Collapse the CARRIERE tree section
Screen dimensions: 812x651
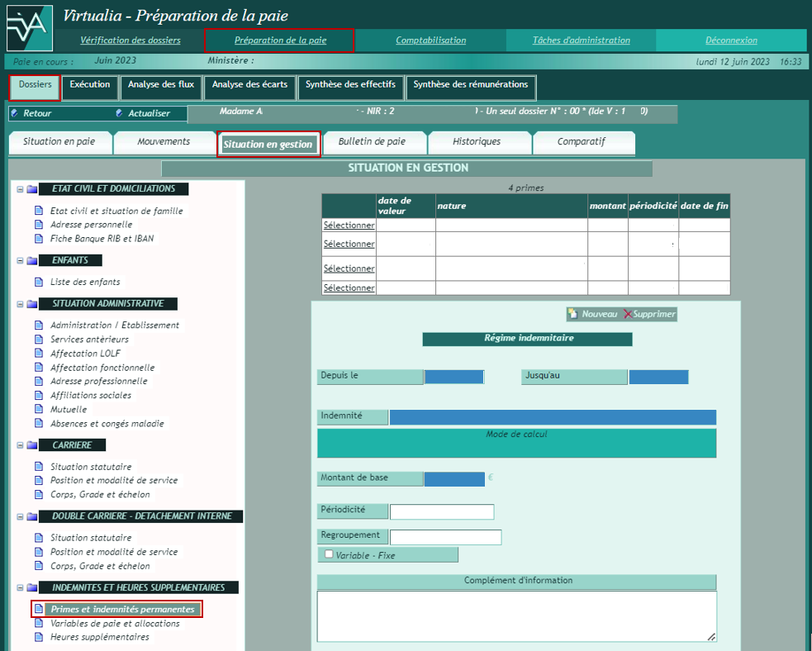pos(20,445)
